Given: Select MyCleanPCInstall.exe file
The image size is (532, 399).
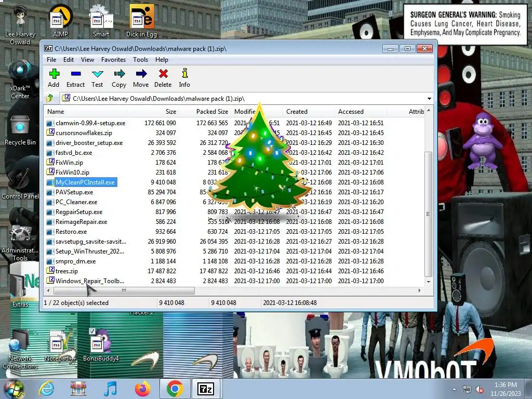Looking at the screenshot, I should pyautogui.click(x=85, y=182).
